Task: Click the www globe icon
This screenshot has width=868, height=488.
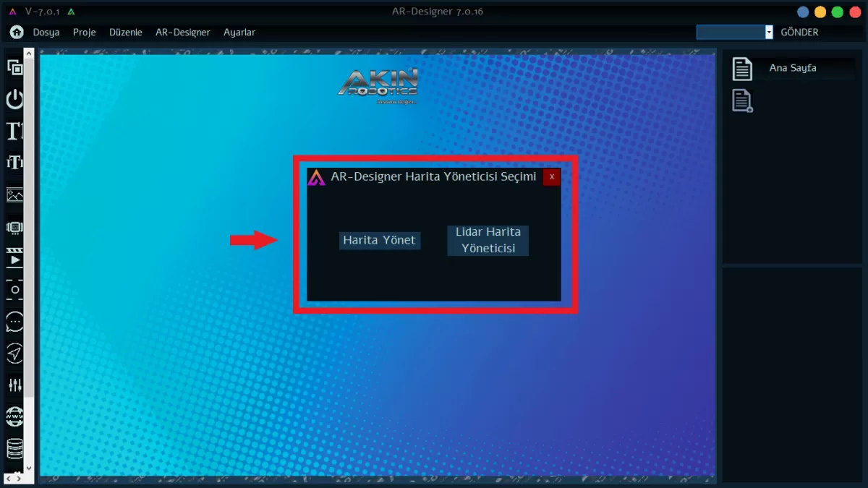Action: [x=14, y=416]
